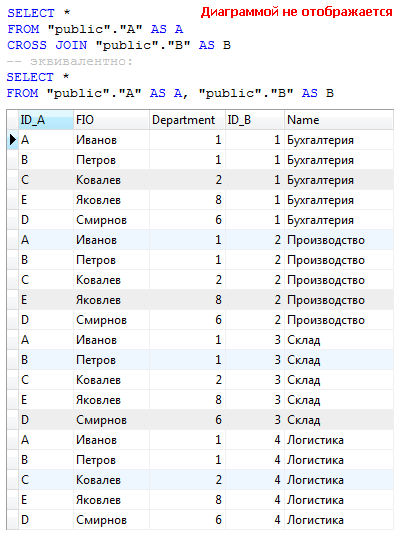Select the last Смирнов cell
400x537 pixels.
pos(111,520)
